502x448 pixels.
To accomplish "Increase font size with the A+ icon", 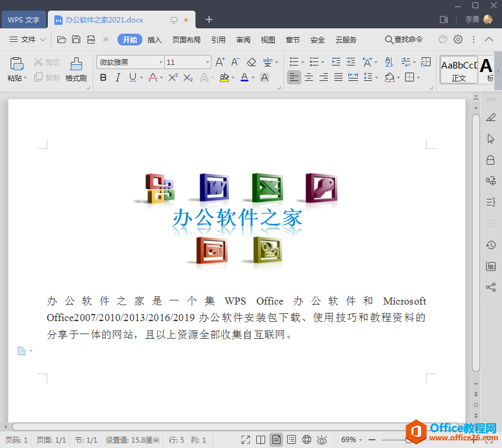I will click(x=220, y=62).
